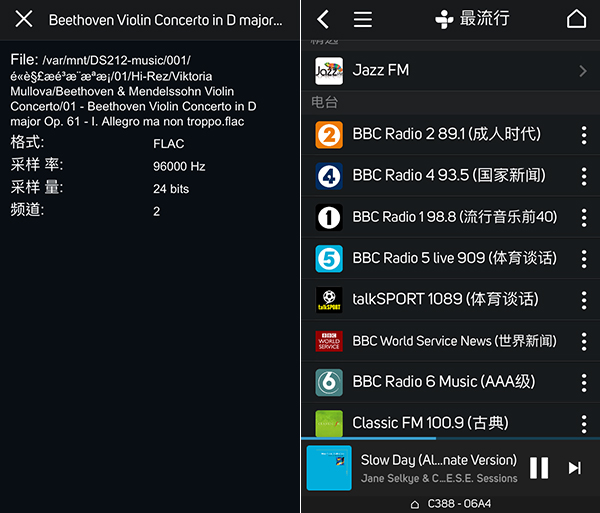600x513 pixels.
Task: Play BBC Radio 4 93.5 station
Action: (449, 176)
